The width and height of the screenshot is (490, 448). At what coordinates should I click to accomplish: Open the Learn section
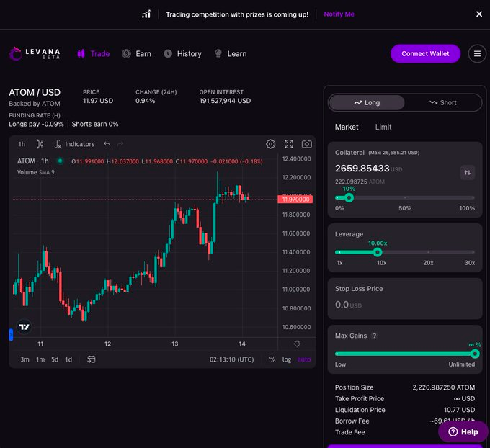[231, 54]
